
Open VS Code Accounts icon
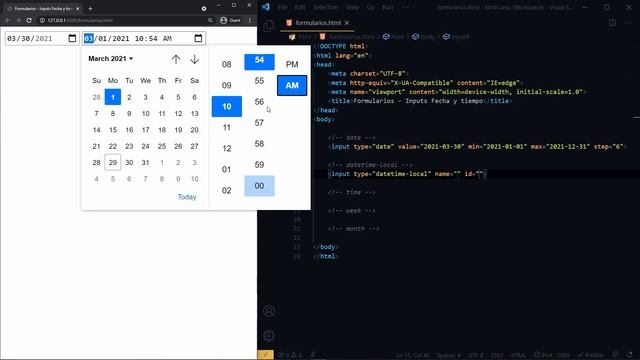(x=269, y=311)
